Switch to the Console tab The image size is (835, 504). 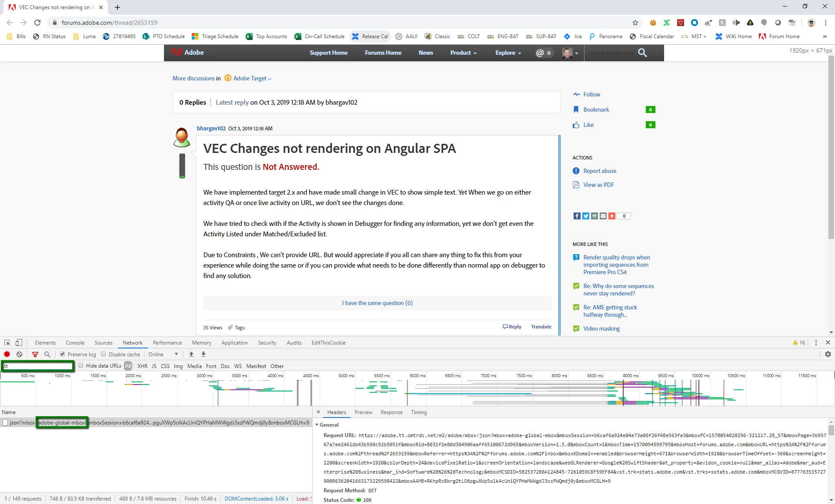coord(75,343)
